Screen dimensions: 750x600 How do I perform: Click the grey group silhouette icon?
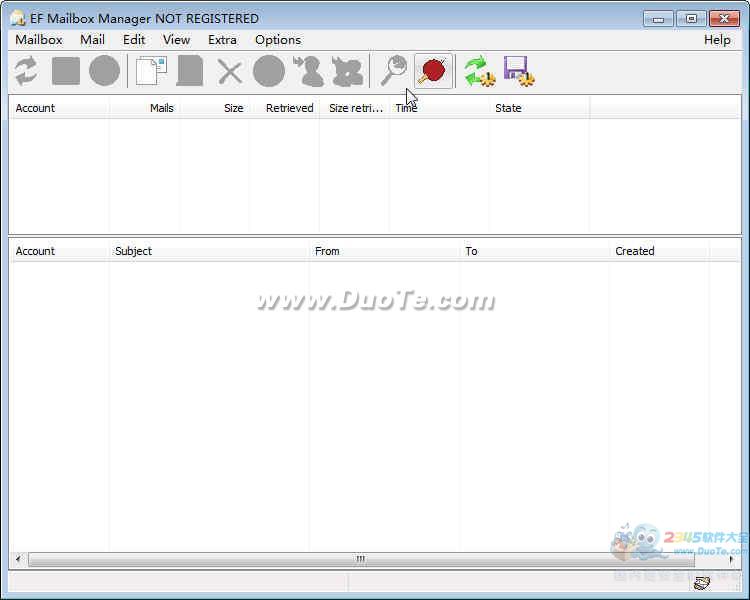pos(347,72)
